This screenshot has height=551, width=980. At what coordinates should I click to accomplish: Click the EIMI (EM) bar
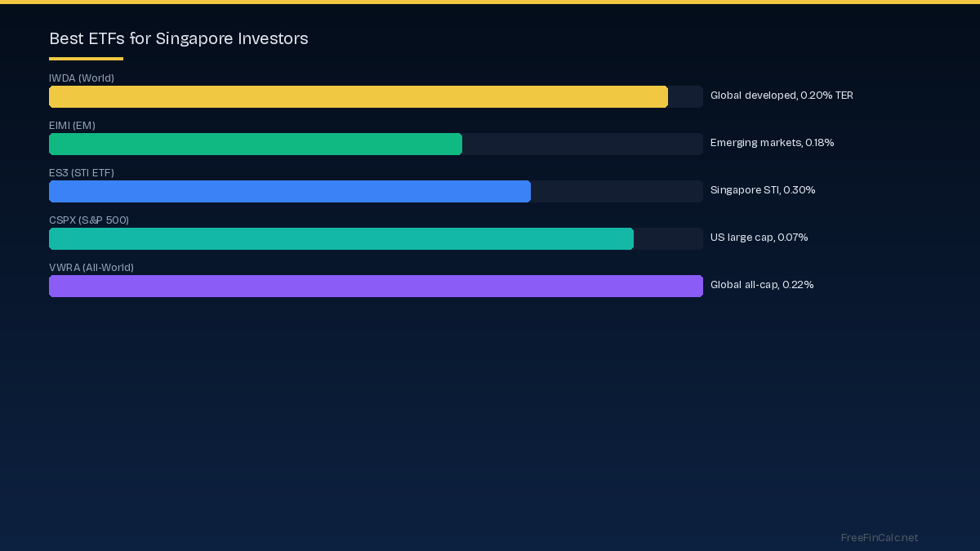pyautogui.click(x=256, y=144)
